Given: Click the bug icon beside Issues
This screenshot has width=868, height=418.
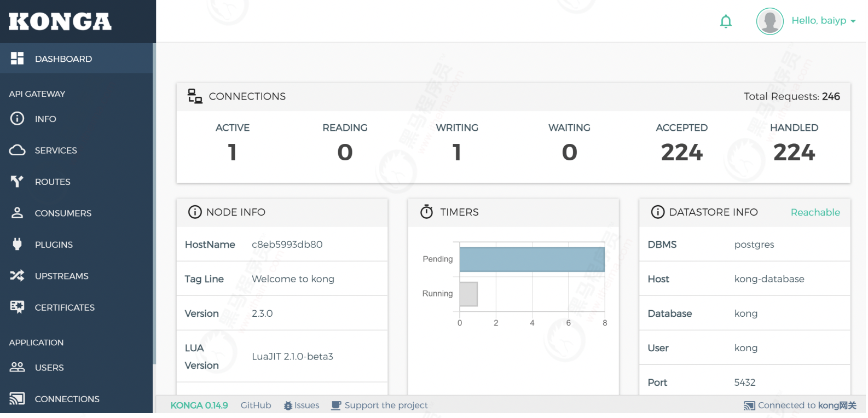Looking at the screenshot, I should pyautogui.click(x=288, y=405).
